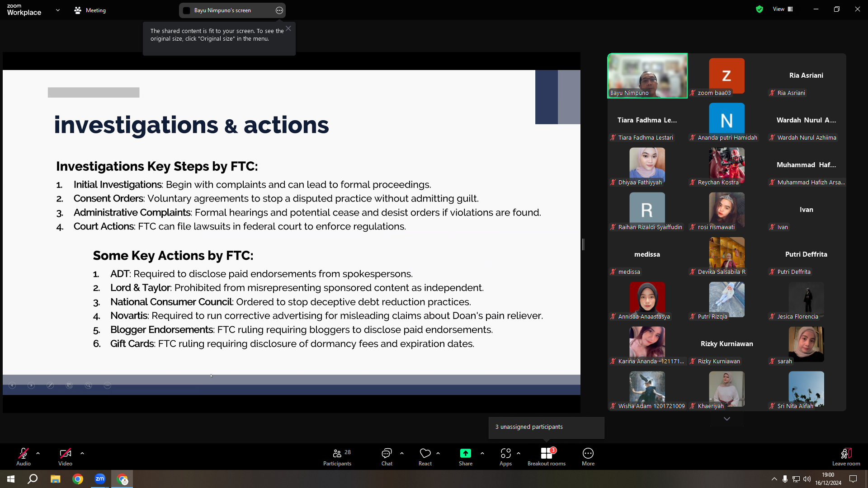868x488 pixels.
Task: Select the zoom baa03 participant tile
Action: pos(727,75)
